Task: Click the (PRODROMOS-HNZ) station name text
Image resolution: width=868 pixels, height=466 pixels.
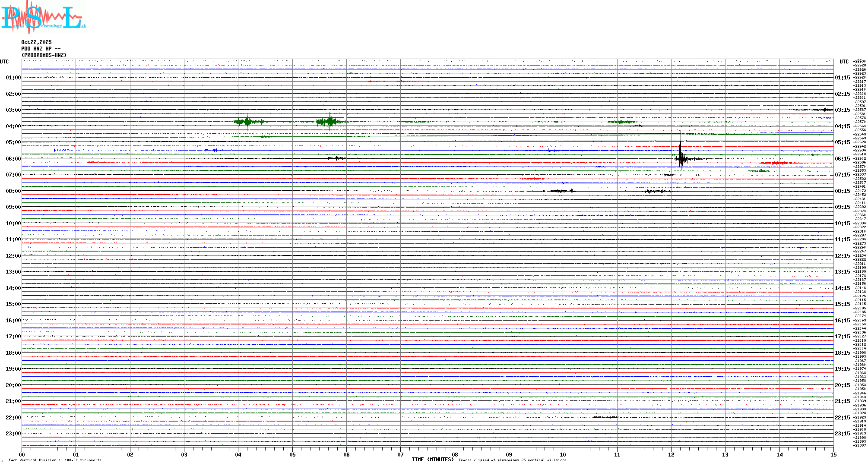Action: coord(44,55)
